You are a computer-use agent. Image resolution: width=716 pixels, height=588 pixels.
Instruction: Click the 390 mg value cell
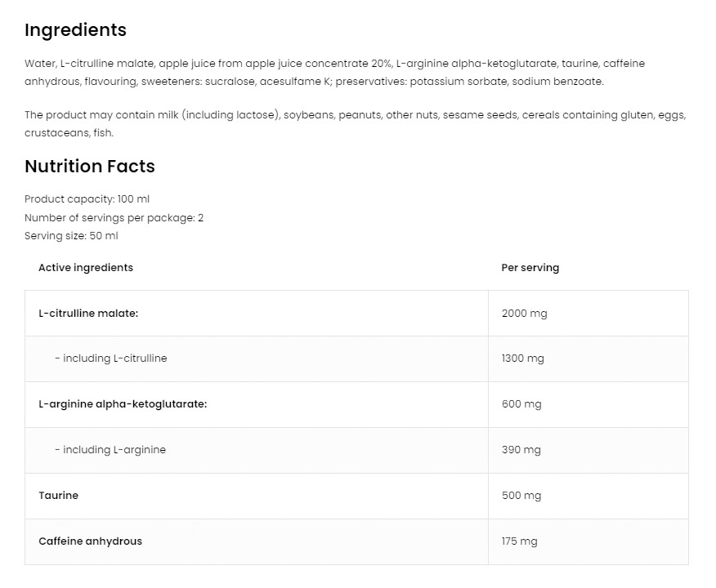(x=521, y=450)
